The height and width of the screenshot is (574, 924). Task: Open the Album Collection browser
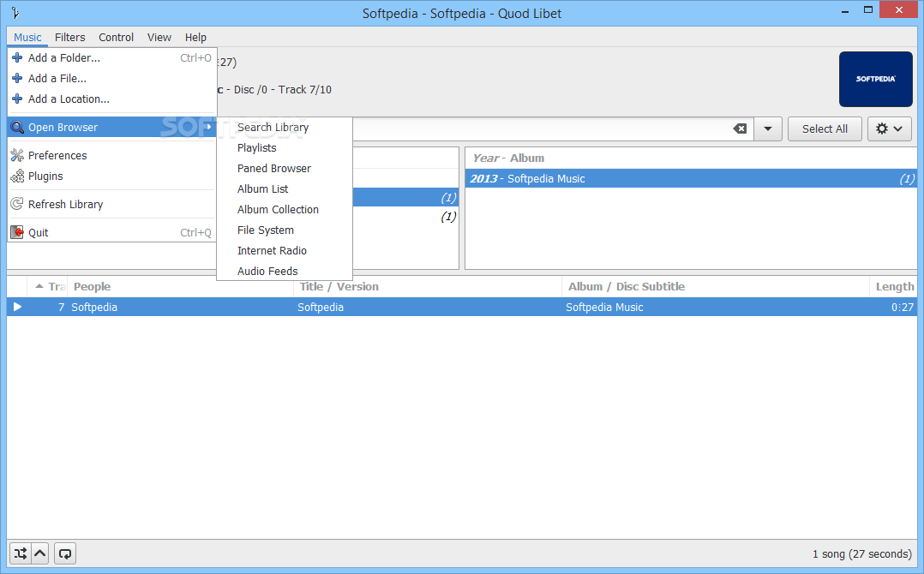tap(285, 210)
